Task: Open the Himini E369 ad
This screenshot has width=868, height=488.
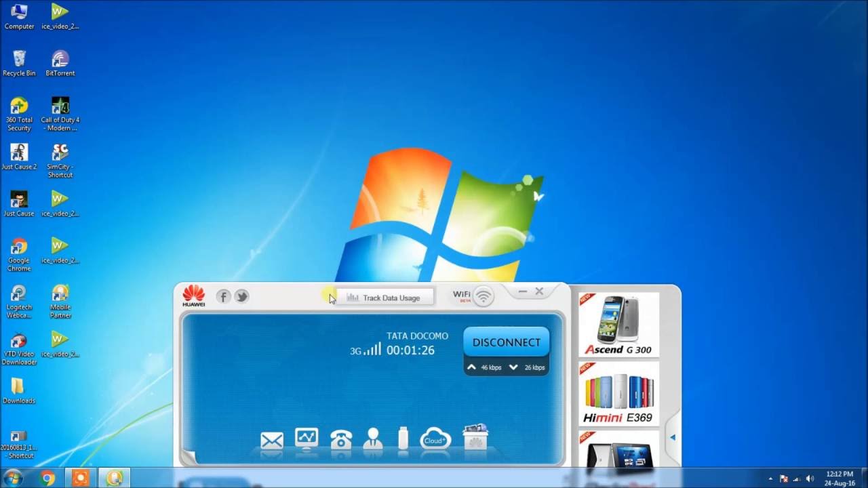Action: [x=618, y=394]
